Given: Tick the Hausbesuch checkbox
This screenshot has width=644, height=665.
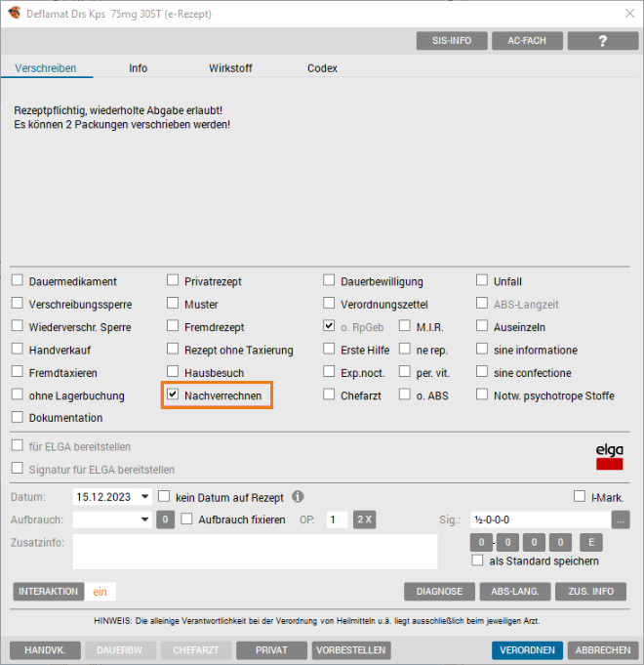Looking at the screenshot, I should click(174, 373).
